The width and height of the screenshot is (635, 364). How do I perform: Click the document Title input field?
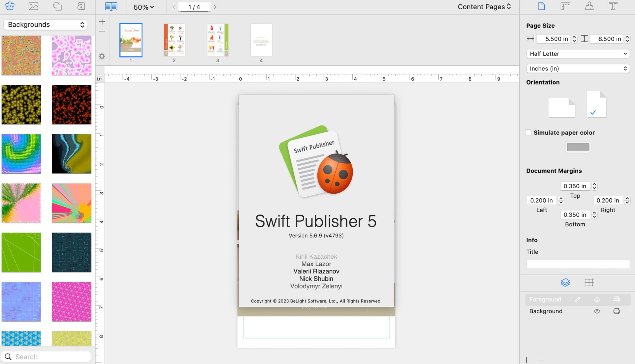578,265
